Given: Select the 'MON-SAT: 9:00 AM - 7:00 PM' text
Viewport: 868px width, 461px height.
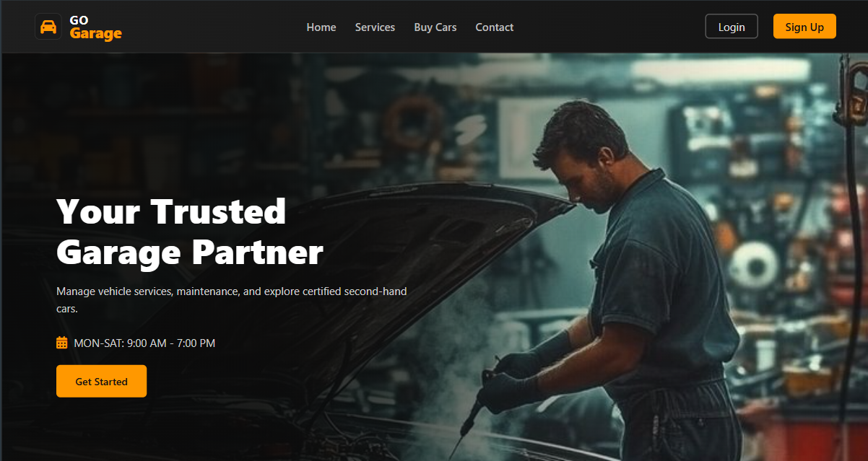Looking at the screenshot, I should pos(144,343).
